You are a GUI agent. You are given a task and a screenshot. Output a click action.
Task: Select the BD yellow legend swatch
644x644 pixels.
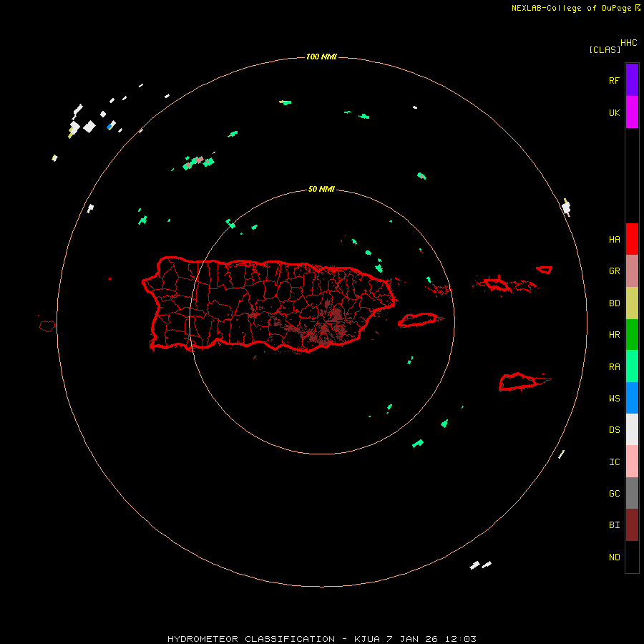(632, 303)
